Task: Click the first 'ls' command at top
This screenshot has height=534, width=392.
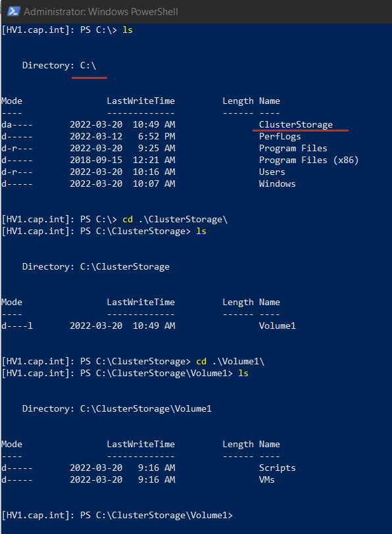Action: 128,30
